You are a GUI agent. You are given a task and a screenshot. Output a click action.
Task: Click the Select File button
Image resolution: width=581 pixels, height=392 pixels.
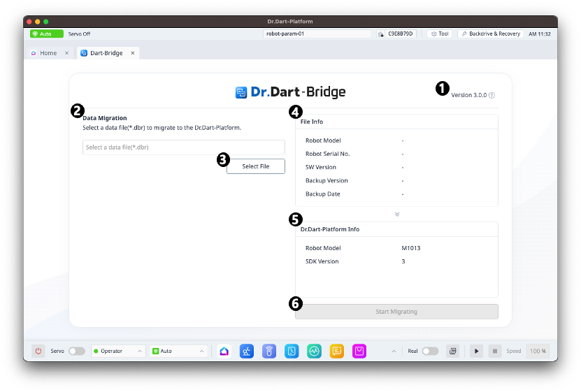click(x=256, y=166)
